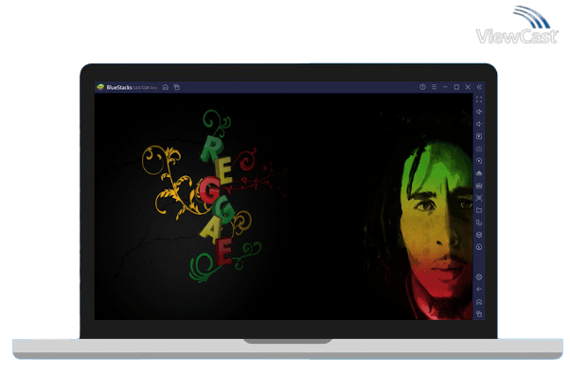Open recent apps icon at sidebar bottom
Viewport: 570px width, 392px height.
(479, 313)
